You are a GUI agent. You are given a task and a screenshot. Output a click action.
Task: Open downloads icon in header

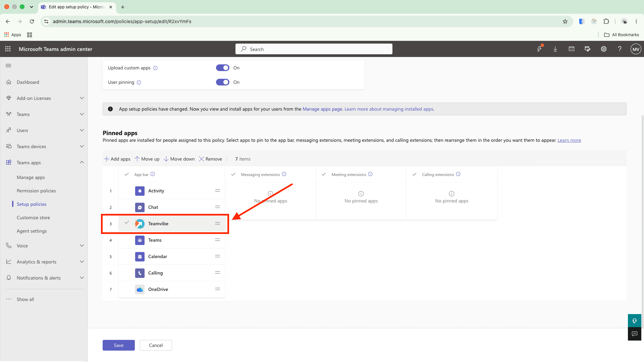coord(555,49)
